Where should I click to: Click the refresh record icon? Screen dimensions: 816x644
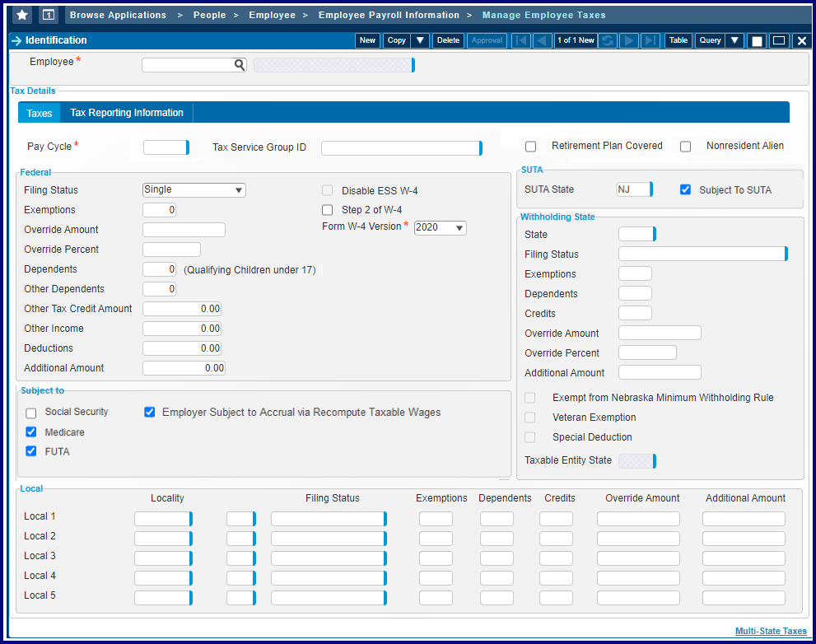click(x=608, y=40)
